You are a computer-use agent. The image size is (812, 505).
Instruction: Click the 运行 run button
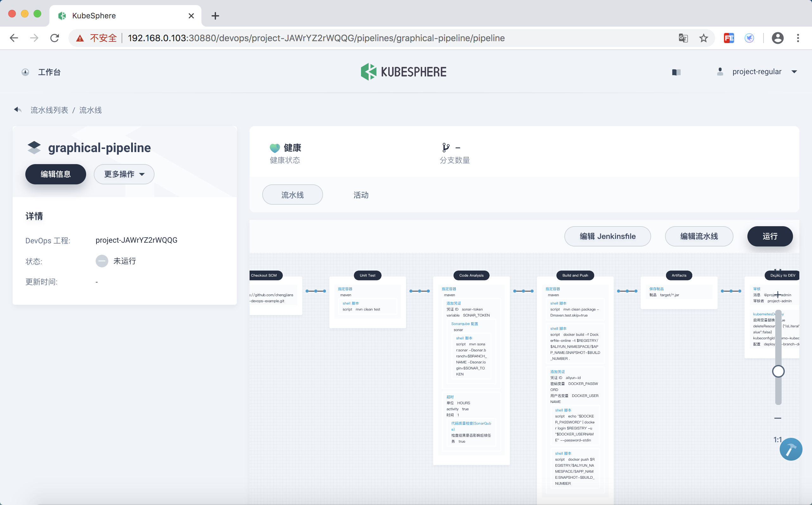pos(770,236)
